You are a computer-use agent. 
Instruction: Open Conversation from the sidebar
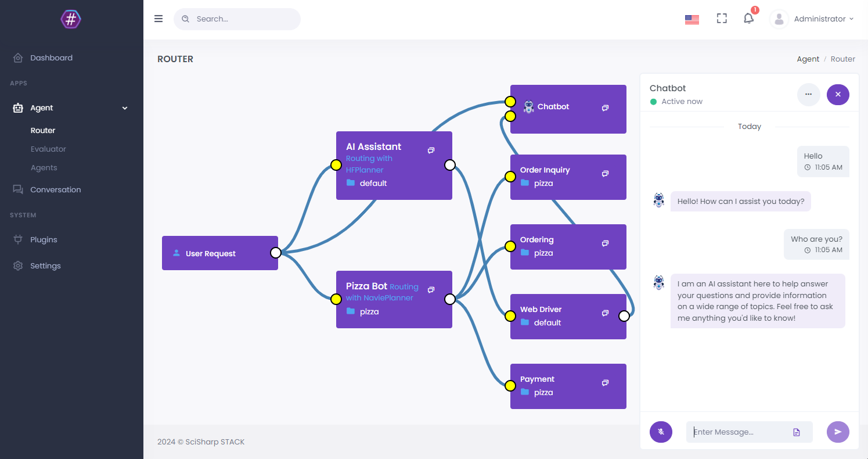55,189
